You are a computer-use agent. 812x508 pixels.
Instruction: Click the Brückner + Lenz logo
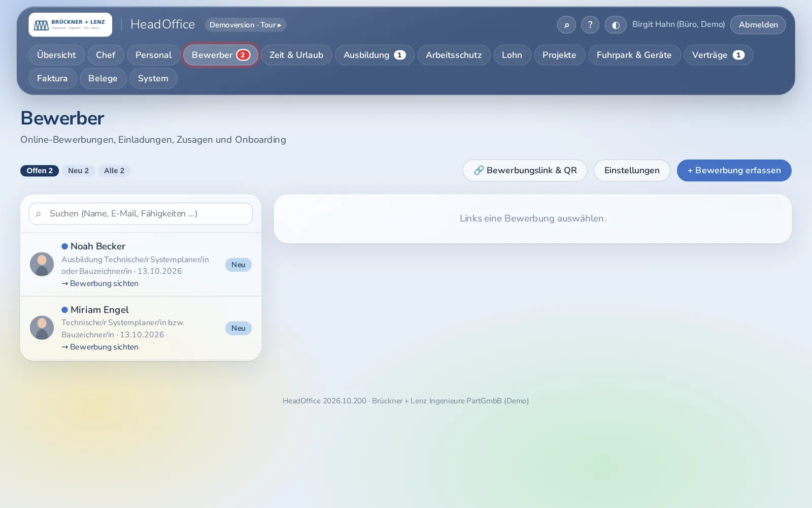click(x=70, y=24)
